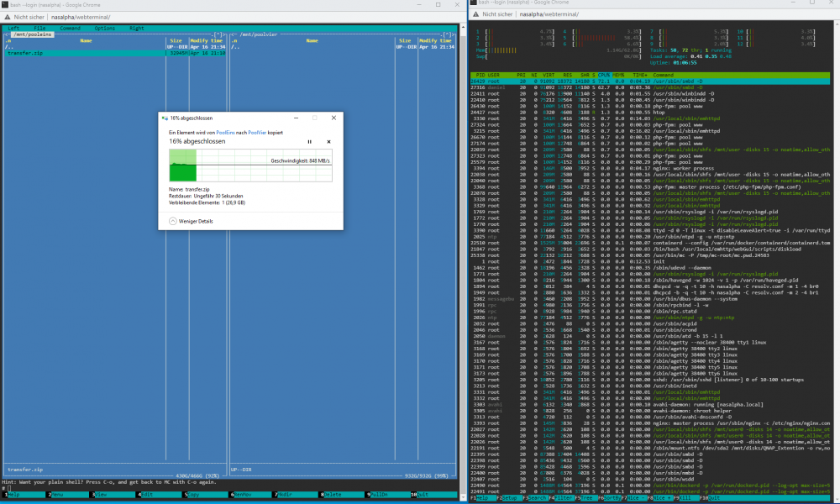
Task: Select transfer.zip in the left panel
Action: click(115, 53)
